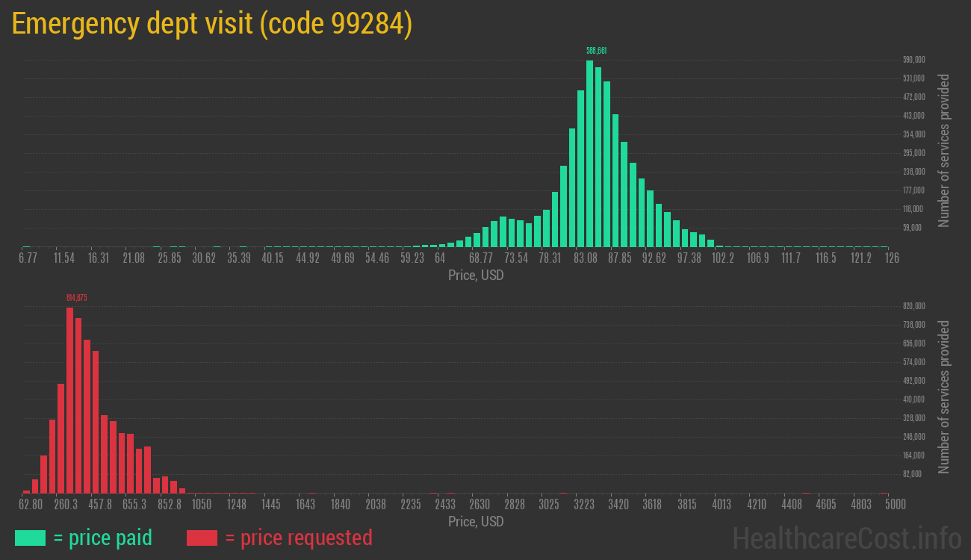This screenshot has height=560, width=971.
Task: Click the 588,661 peak value label
Action: [x=596, y=51]
